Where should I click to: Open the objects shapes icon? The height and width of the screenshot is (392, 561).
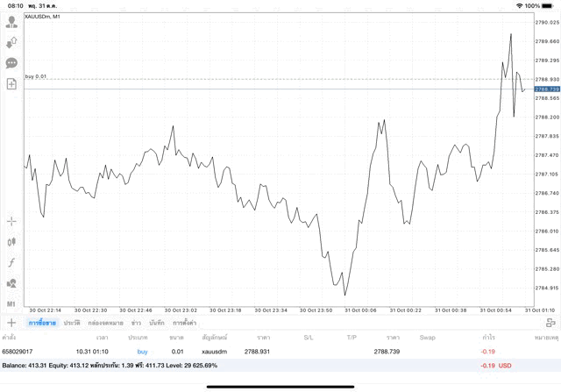(11, 283)
